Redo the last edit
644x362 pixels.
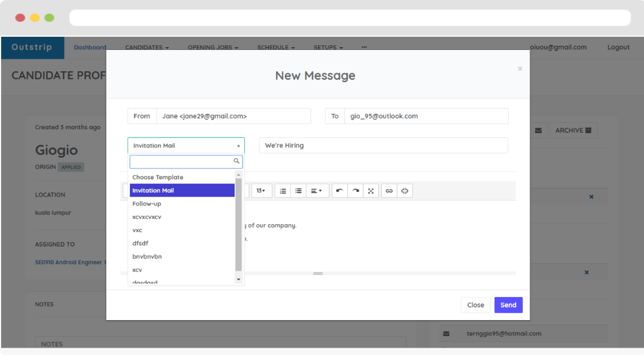355,191
